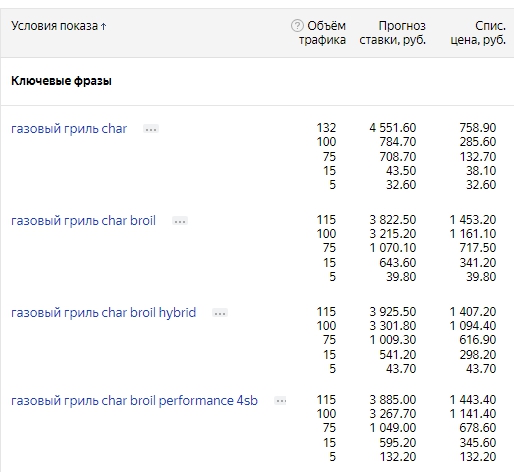Viewport: 514px width, 472px height.
Task: Select the bid value 3 215.20
Action: (393, 234)
